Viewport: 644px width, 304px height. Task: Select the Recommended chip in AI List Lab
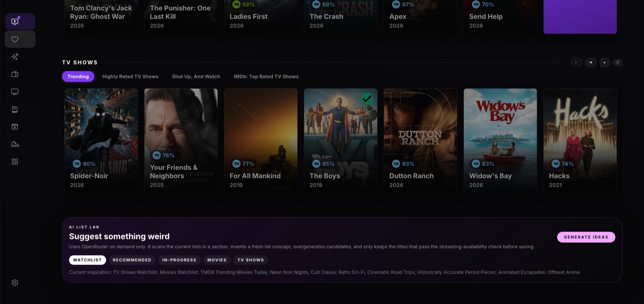point(132,260)
